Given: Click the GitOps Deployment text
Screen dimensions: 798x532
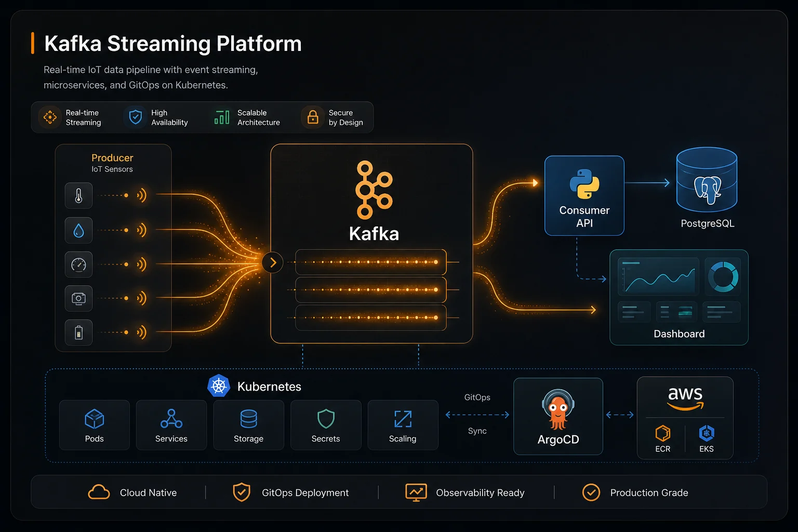Looking at the screenshot, I should pyautogui.click(x=305, y=493).
